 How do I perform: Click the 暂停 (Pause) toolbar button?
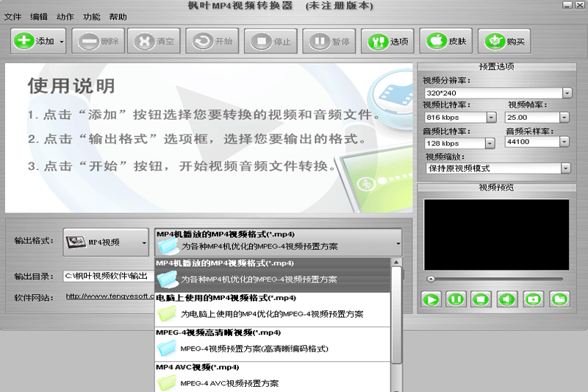point(329,41)
